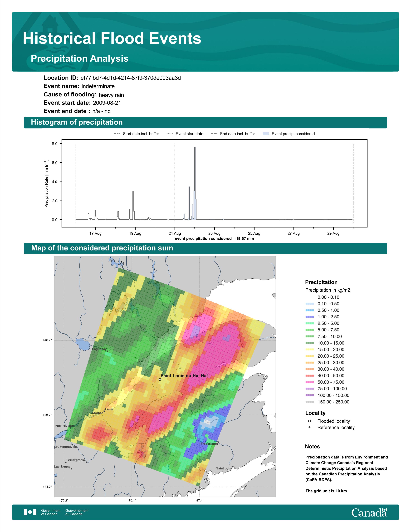This screenshot has width=411, height=532.
Task: Click the Reference locality legend dot
Action: [x=309, y=427]
